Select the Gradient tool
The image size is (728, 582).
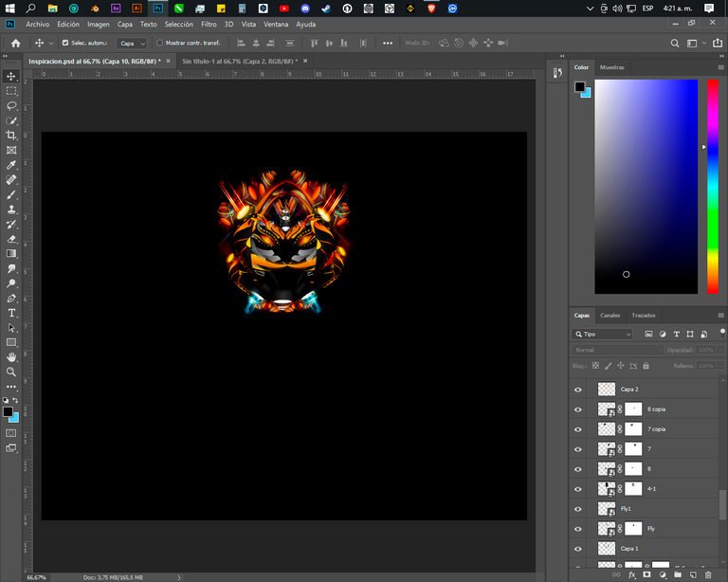[x=11, y=254]
